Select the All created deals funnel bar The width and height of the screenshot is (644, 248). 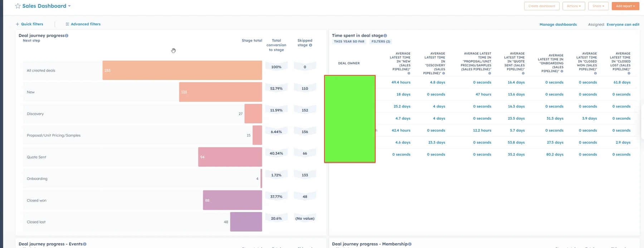(182, 70)
